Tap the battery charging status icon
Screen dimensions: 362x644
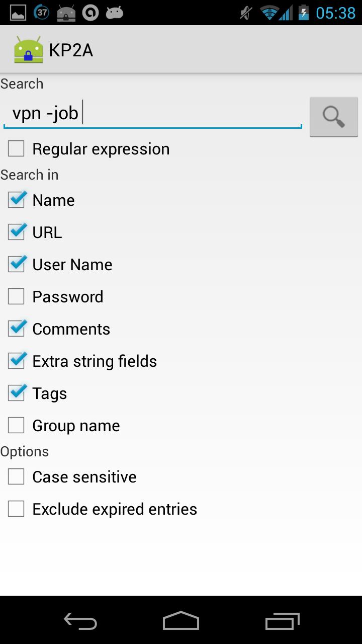(303, 13)
